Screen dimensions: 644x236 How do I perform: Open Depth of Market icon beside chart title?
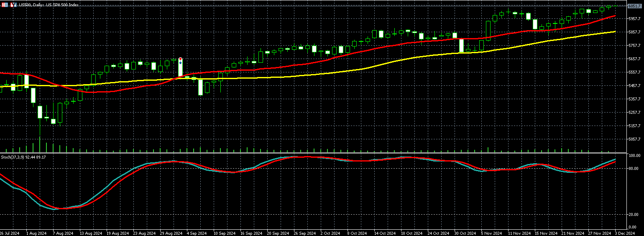(x=13, y=5)
